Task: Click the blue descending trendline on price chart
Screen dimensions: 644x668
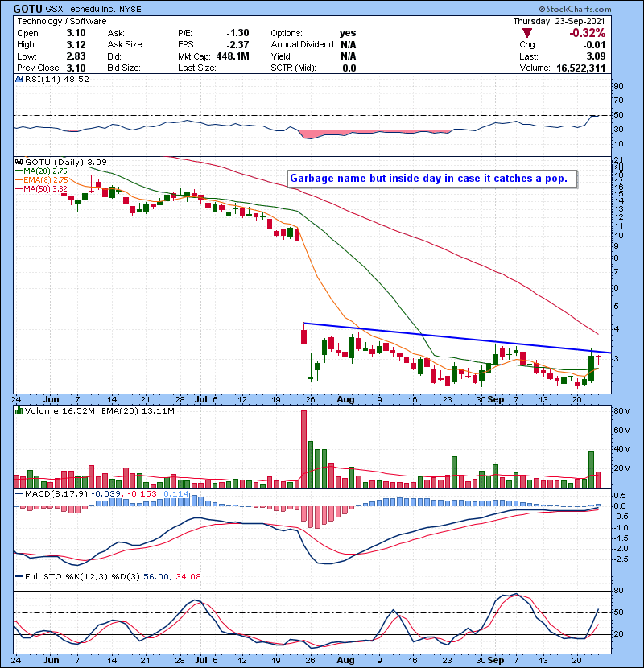Action: 457,338
